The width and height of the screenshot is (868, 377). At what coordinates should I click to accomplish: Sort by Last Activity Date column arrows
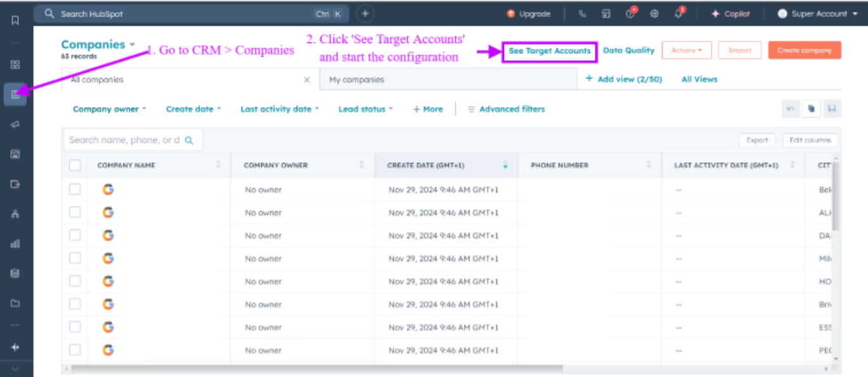pyautogui.click(x=792, y=165)
